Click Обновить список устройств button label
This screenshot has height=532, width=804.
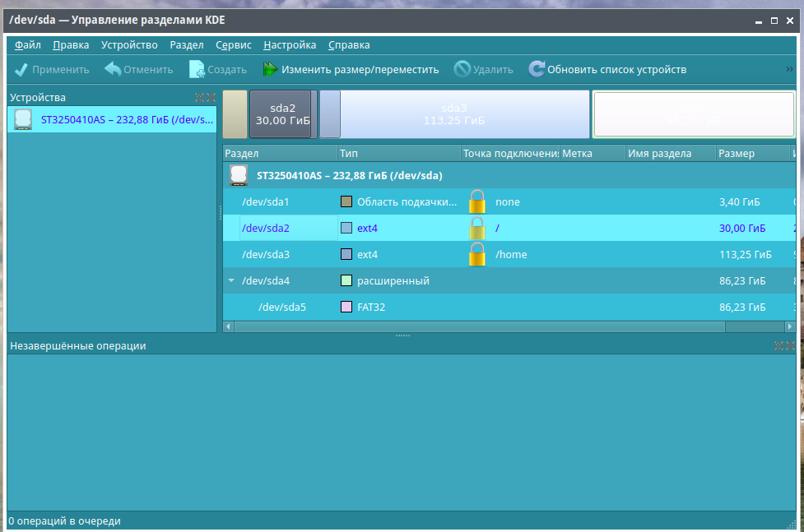pos(616,70)
